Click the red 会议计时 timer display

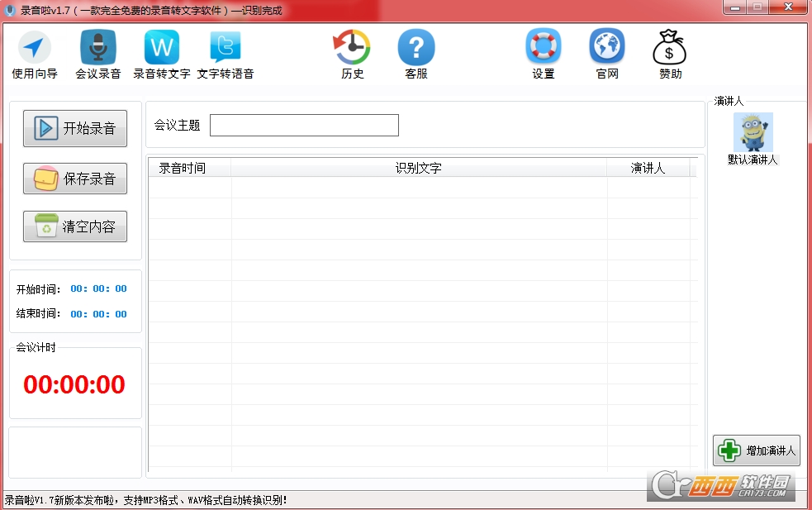tap(74, 384)
